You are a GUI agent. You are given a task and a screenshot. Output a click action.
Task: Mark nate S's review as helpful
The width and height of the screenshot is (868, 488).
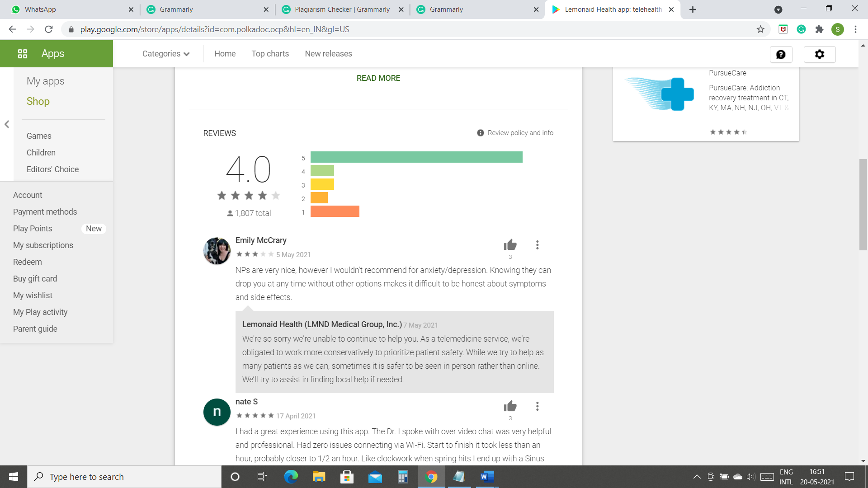(510, 406)
